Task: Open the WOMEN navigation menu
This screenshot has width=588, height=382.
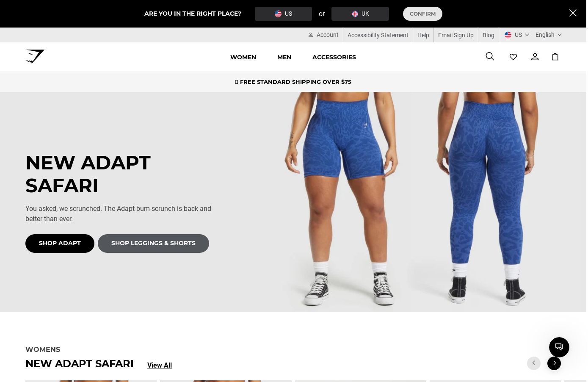Action: (243, 57)
